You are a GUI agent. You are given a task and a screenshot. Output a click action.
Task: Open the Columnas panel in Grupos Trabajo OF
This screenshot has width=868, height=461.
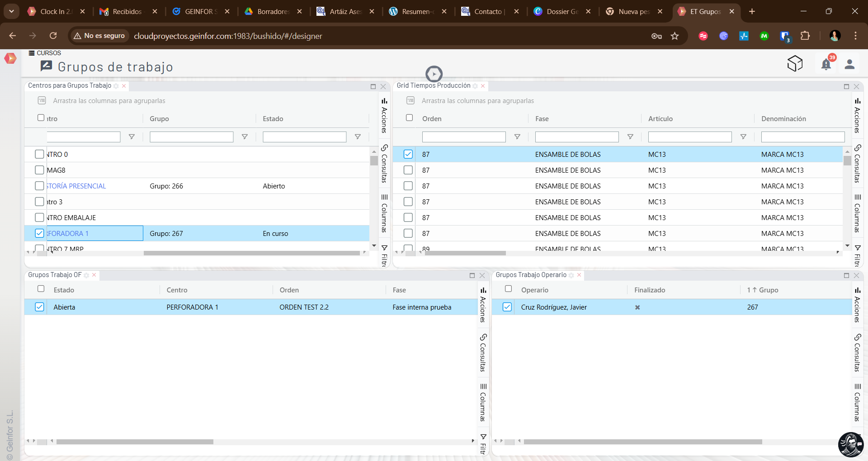[483, 402]
